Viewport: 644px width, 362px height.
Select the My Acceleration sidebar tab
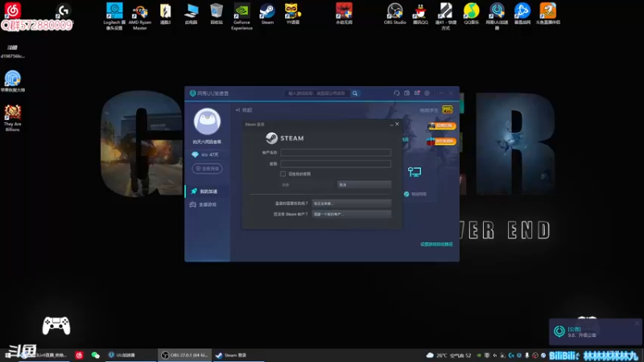(208, 191)
